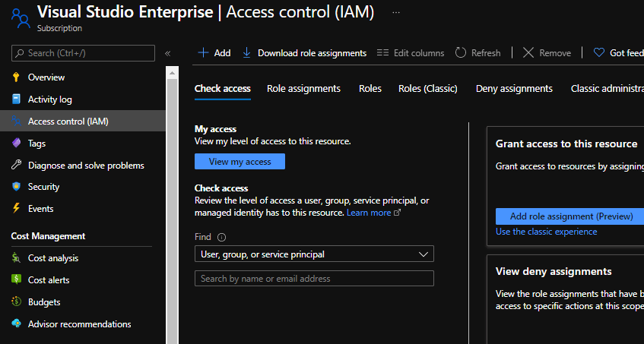Open Activity log from its sidebar icon
Image resolution: width=644 pixels, height=344 pixels.
[16, 99]
